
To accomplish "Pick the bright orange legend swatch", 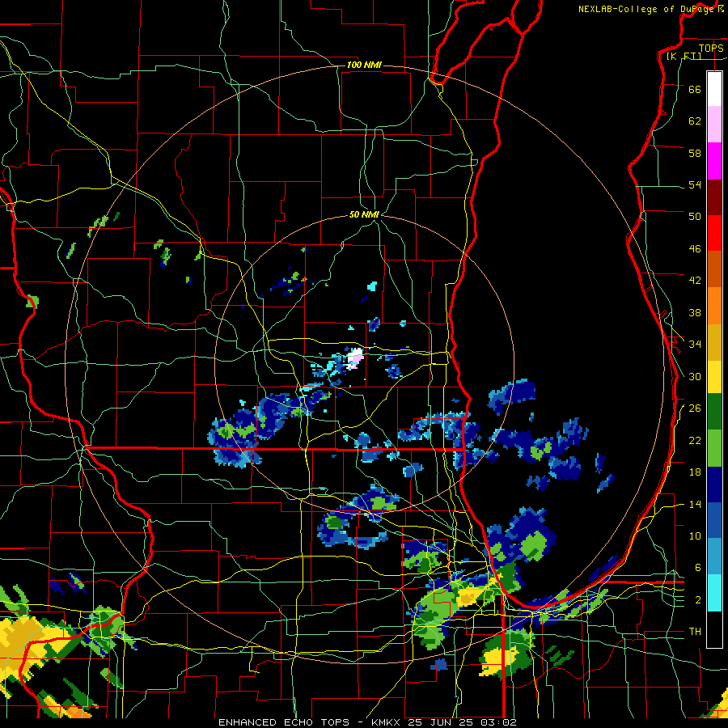I will [714, 306].
